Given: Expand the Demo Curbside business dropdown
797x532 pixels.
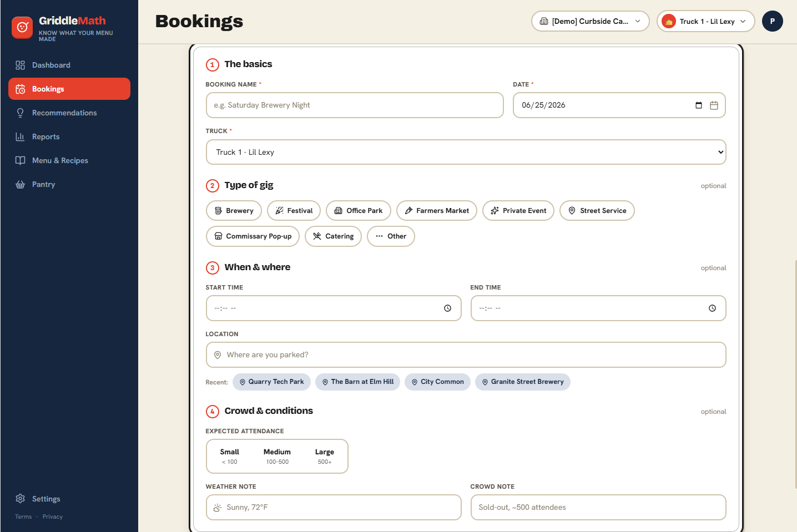Looking at the screenshot, I should (x=591, y=21).
